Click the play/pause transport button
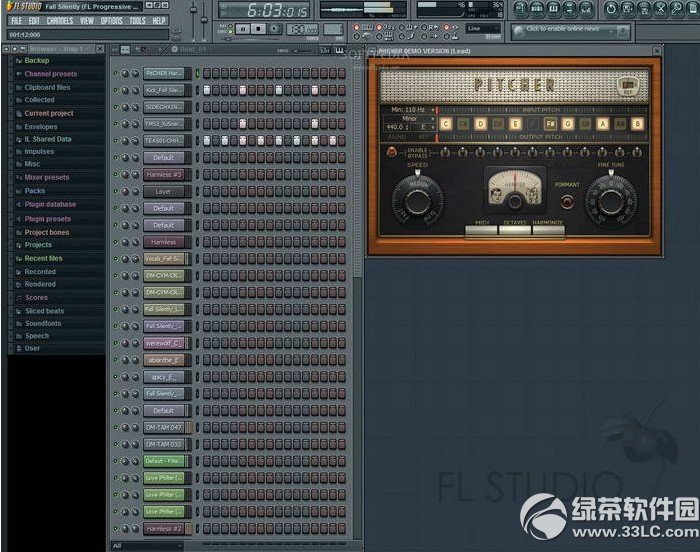 [x=243, y=29]
